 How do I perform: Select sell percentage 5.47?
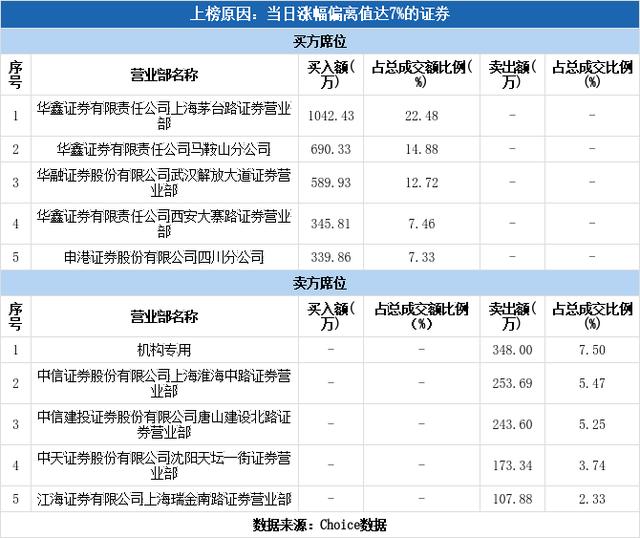point(592,383)
